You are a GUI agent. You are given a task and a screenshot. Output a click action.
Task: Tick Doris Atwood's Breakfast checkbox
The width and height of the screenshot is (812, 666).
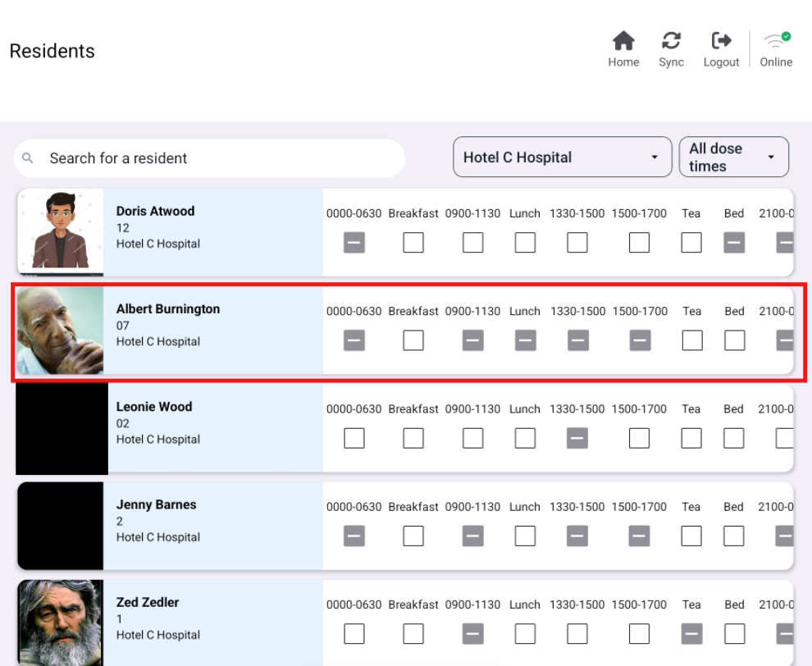pos(413,243)
